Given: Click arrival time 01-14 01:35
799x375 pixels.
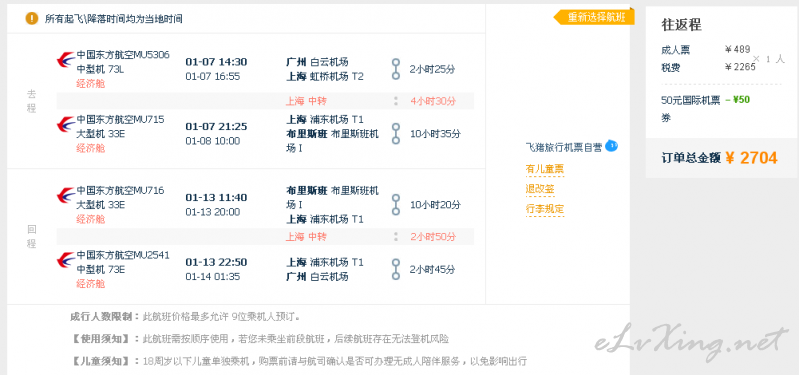Looking at the screenshot, I should 212,277.
